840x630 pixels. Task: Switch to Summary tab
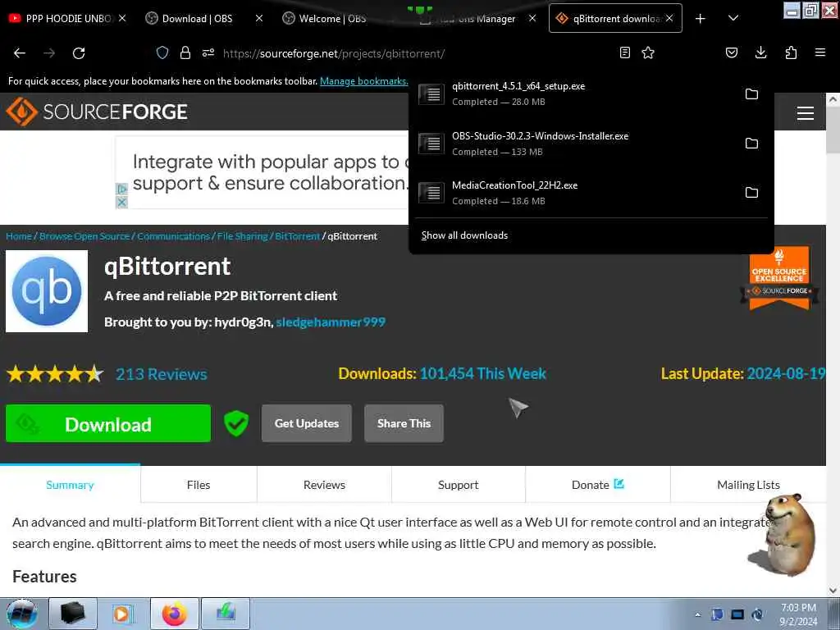tap(71, 484)
